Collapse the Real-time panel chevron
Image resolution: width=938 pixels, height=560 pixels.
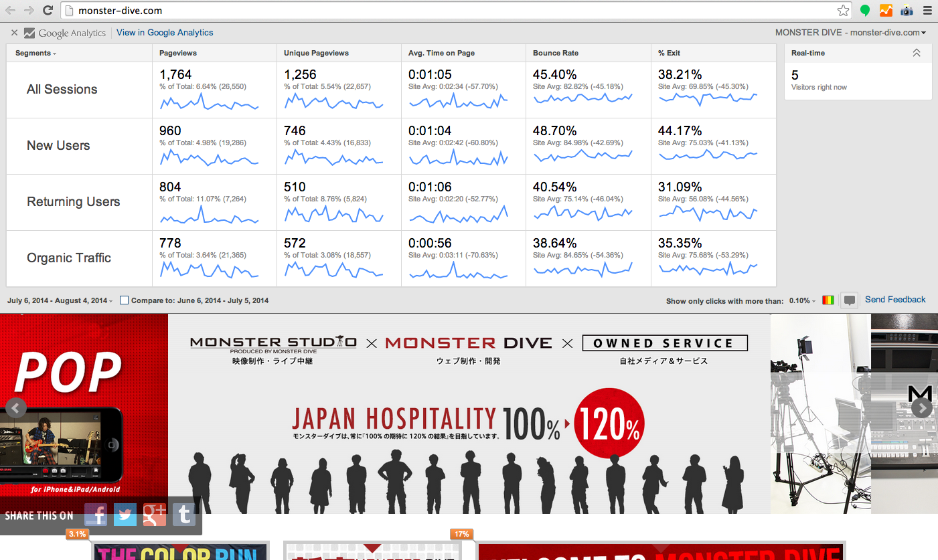pos(917,53)
